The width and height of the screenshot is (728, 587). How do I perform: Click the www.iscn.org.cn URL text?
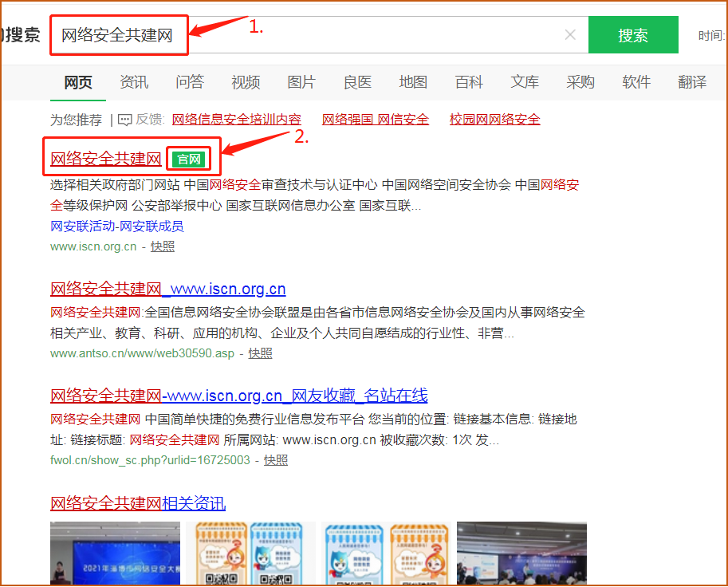coord(93,246)
